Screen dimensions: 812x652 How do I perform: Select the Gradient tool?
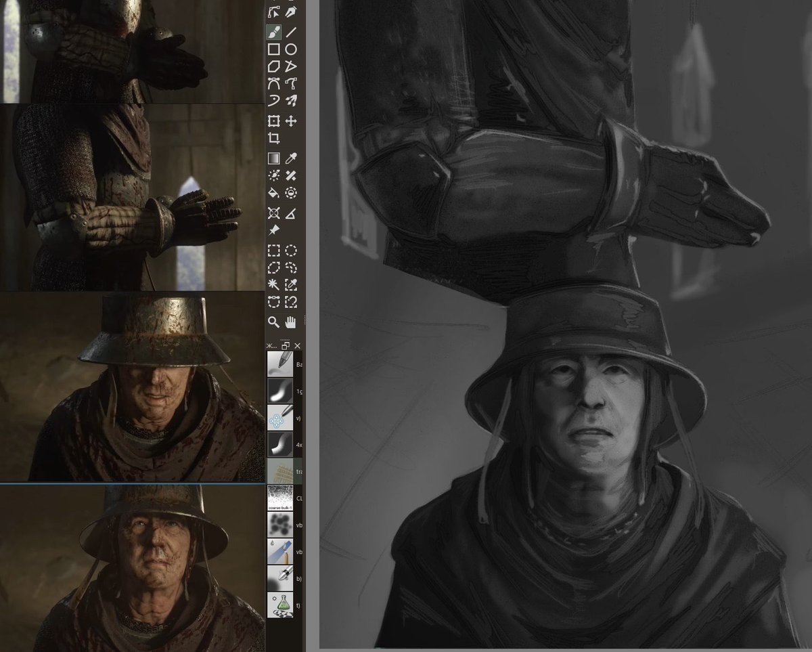[274, 158]
